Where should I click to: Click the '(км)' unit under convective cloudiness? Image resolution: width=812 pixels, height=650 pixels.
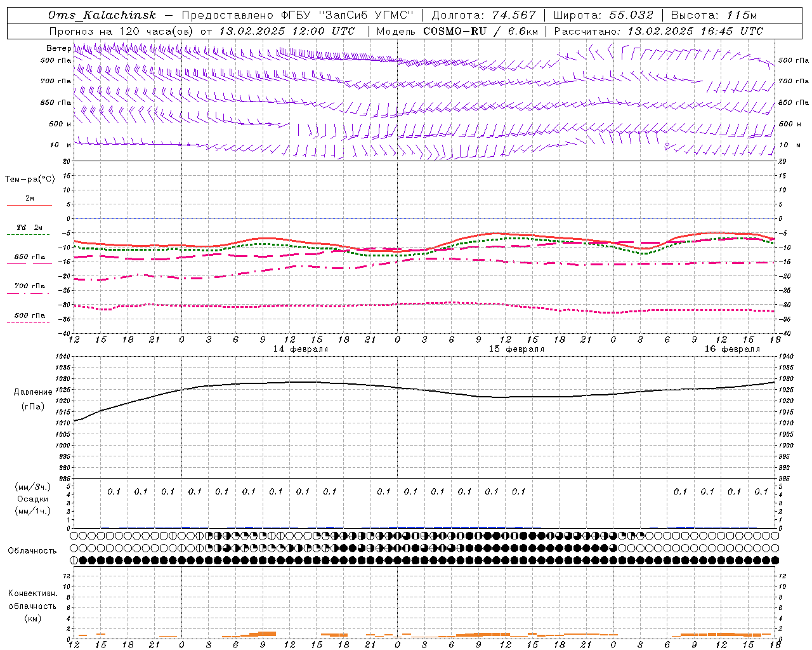click(x=32, y=618)
